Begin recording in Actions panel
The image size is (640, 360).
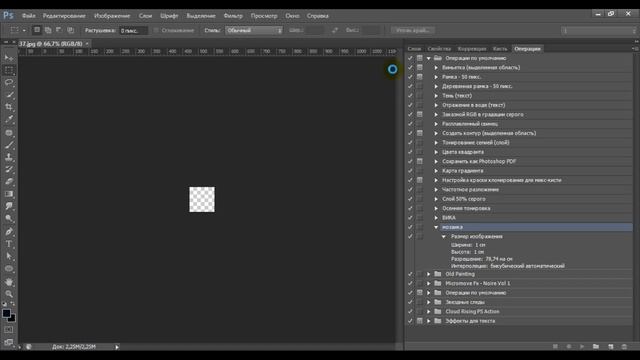569,347
